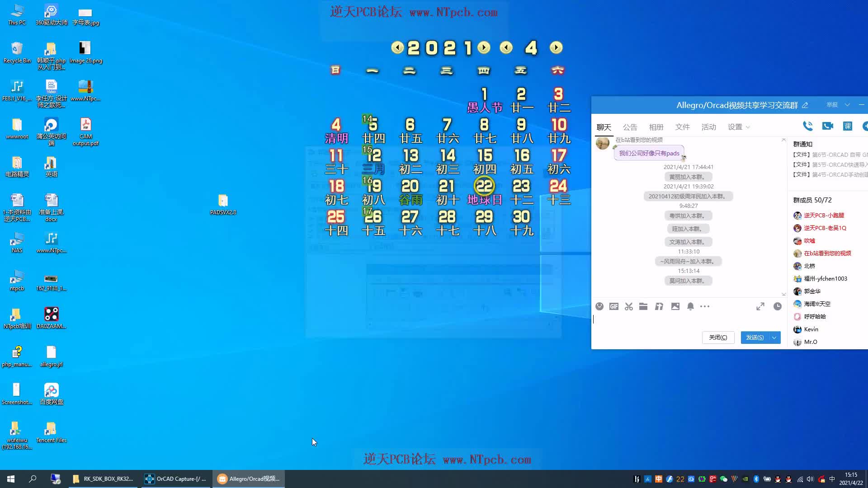This screenshot has width=868, height=488.
Task: Open Recycle Bin desktop icon
Action: click(x=17, y=52)
